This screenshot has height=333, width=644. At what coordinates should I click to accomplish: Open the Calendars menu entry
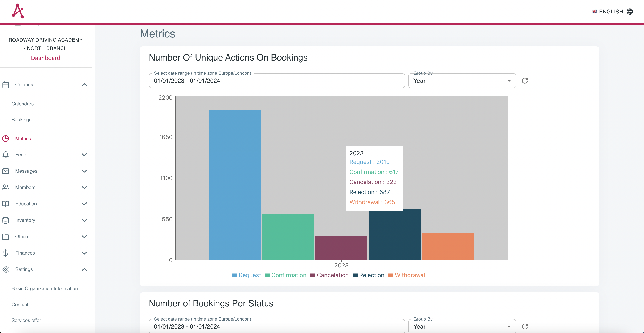pos(23,104)
